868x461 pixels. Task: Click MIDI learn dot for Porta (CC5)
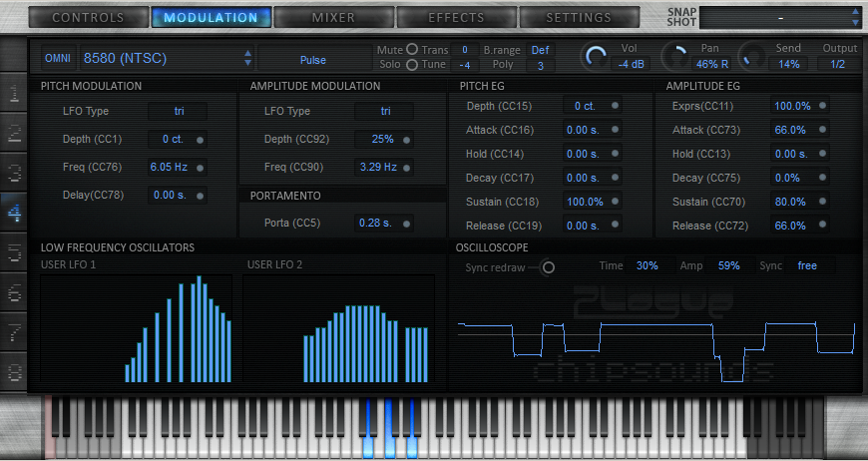click(406, 225)
